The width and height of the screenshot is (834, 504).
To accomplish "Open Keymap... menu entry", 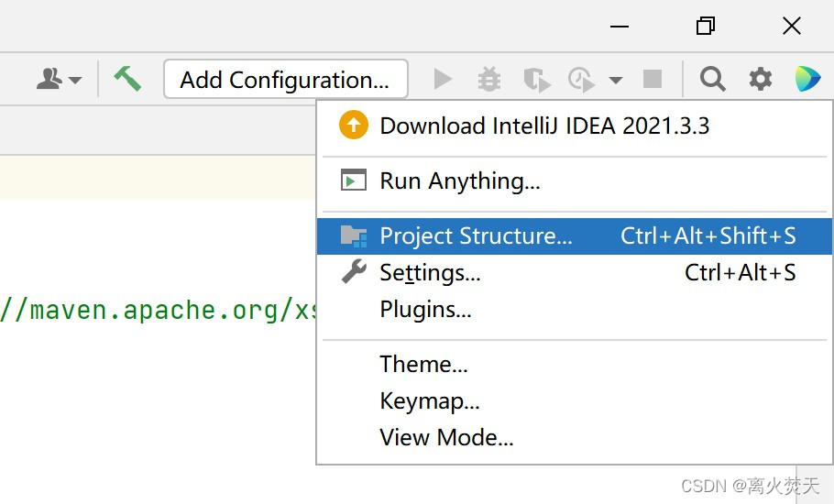I will (575, 400).
